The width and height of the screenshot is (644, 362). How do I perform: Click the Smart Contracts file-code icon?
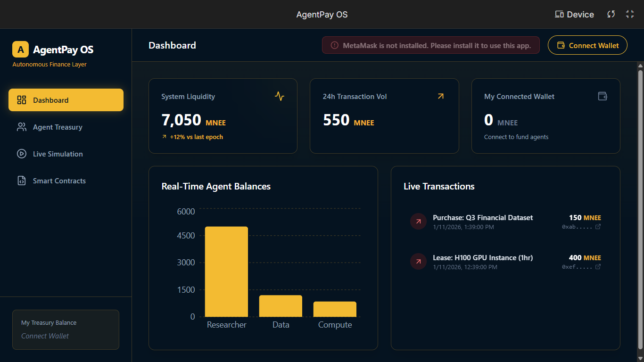[22, 181]
